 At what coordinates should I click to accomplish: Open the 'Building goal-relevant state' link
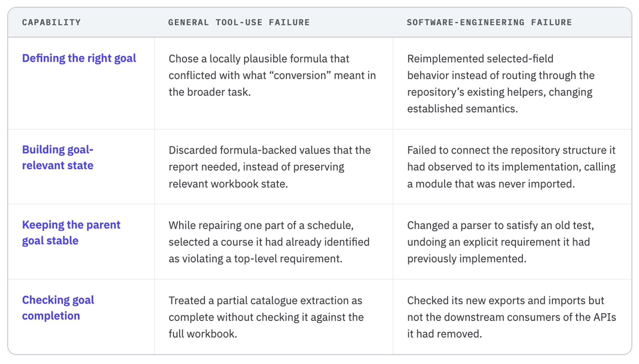pyautogui.click(x=58, y=158)
